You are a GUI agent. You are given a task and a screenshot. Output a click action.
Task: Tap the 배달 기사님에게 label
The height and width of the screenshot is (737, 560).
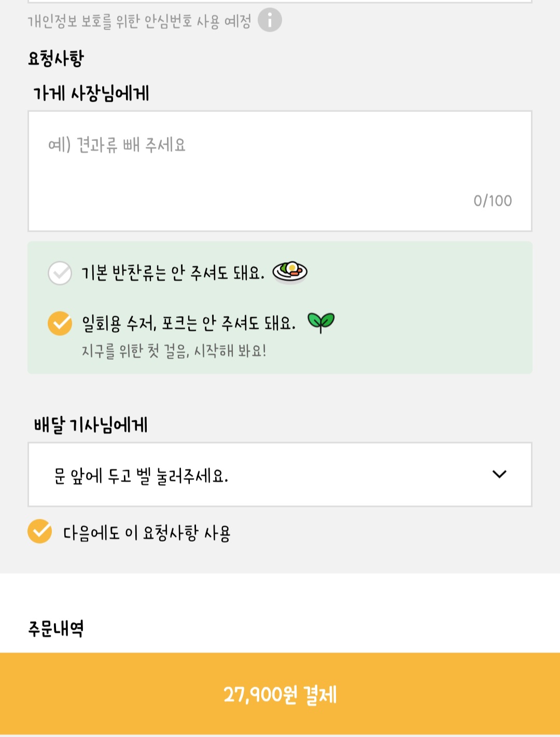pyautogui.click(x=91, y=425)
